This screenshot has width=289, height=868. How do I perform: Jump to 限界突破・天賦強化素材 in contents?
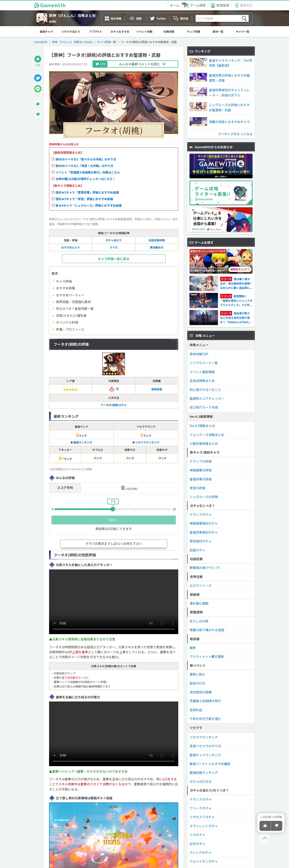tap(73, 302)
